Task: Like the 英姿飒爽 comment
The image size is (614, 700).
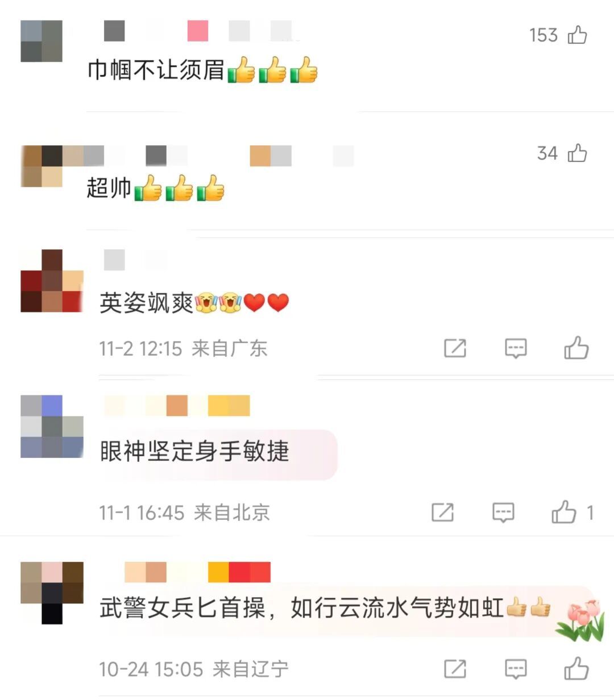Action: tap(576, 347)
